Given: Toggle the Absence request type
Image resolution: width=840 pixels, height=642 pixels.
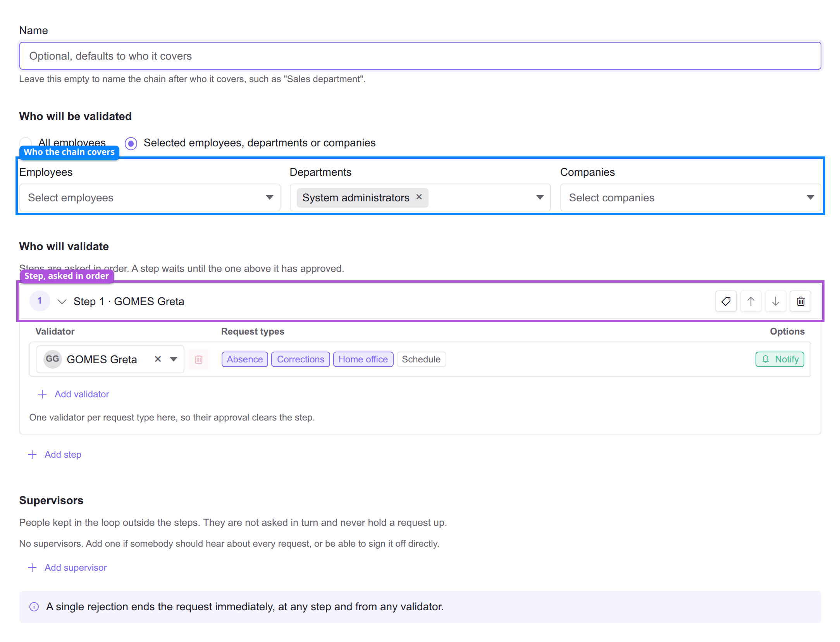Looking at the screenshot, I should tap(244, 359).
